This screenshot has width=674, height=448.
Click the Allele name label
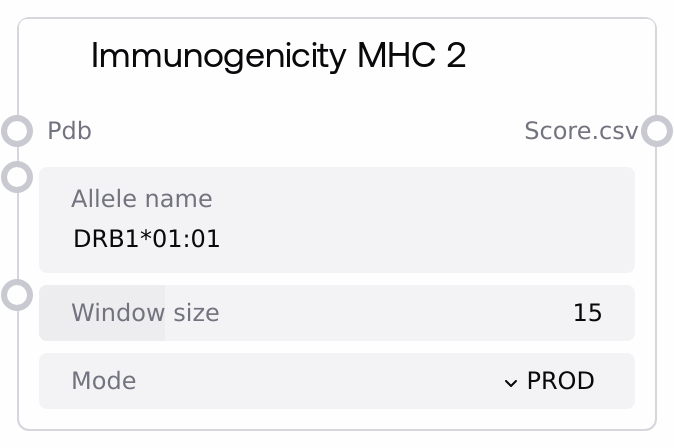(x=142, y=198)
